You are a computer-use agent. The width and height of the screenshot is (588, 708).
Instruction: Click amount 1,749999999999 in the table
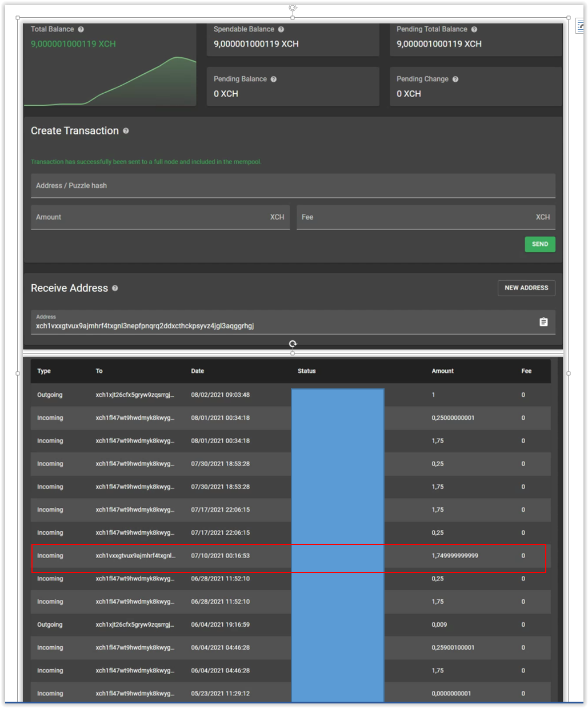tap(455, 555)
